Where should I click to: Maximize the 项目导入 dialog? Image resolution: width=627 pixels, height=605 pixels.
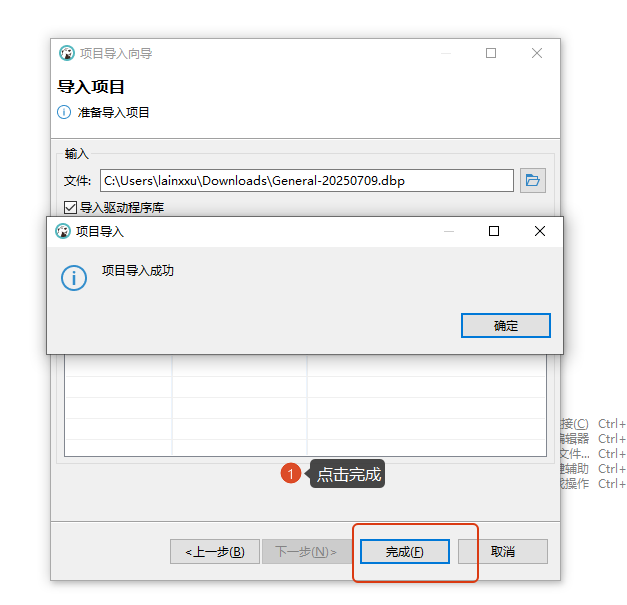tap(494, 231)
